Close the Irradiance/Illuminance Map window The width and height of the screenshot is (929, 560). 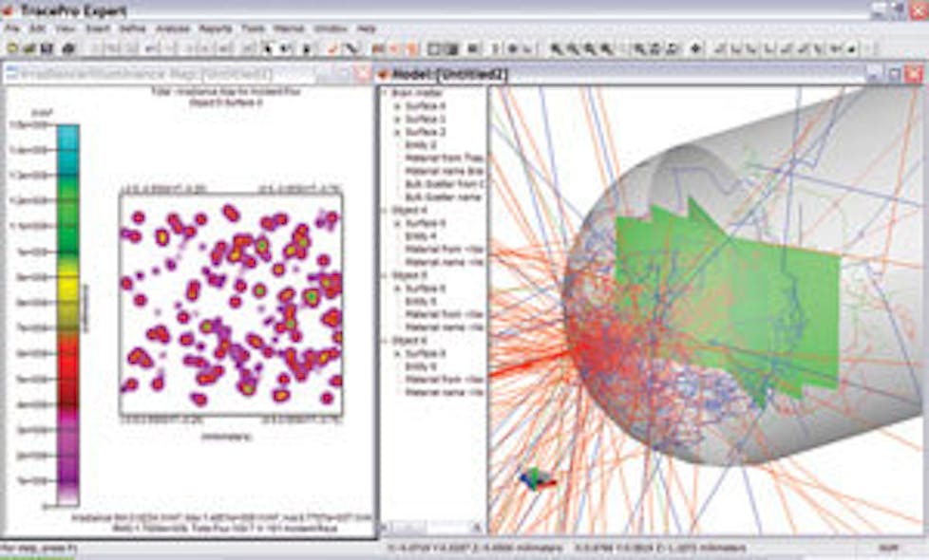(x=362, y=74)
